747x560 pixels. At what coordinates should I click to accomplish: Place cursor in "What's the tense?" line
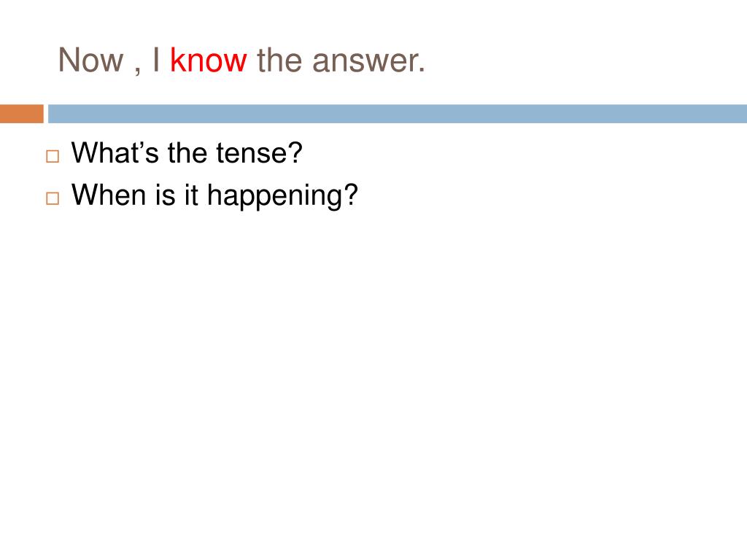pos(187,153)
